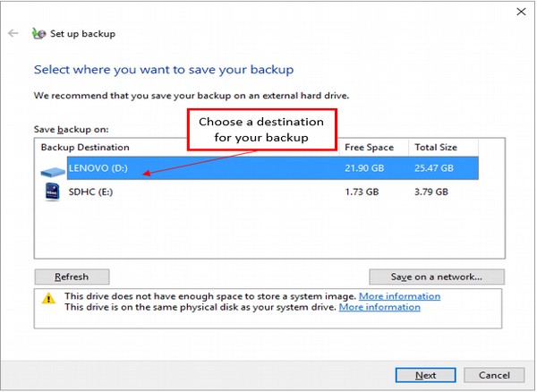Click the yellow warning triangle icon
This screenshot has width=537, height=392.
click(x=48, y=299)
